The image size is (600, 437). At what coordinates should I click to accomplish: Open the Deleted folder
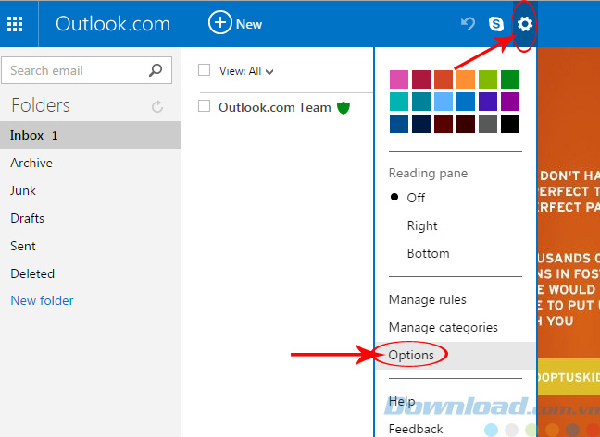pos(33,274)
